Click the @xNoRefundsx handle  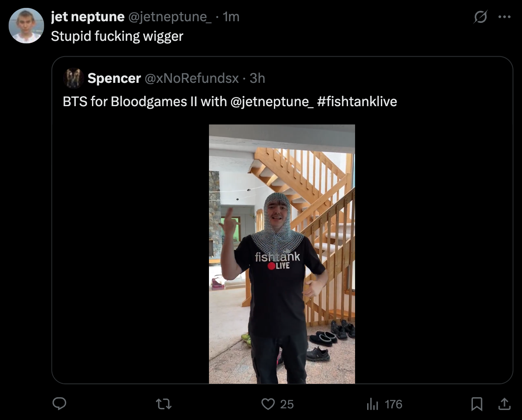point(191,78)
